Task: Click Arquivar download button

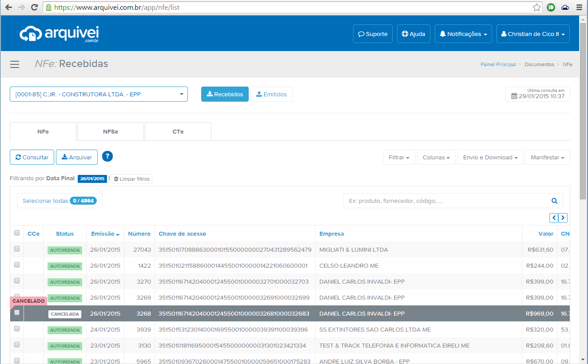Action: coord(77,157)
